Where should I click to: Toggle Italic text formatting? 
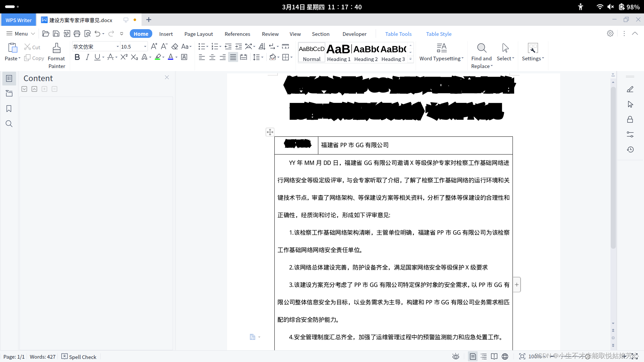tap(87, 57)
